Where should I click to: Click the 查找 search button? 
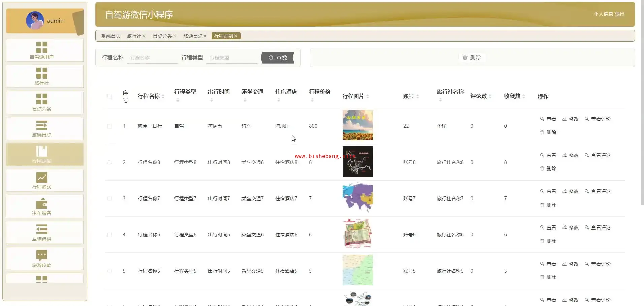point(278,58)
